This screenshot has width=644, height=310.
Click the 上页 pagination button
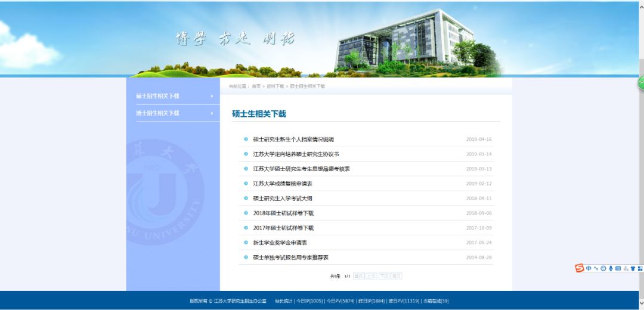(371, 277)
